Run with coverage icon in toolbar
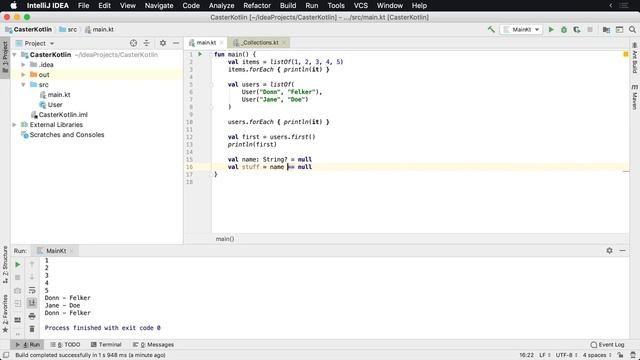Screen dimensions: 640x360 (x=577, y=29)
